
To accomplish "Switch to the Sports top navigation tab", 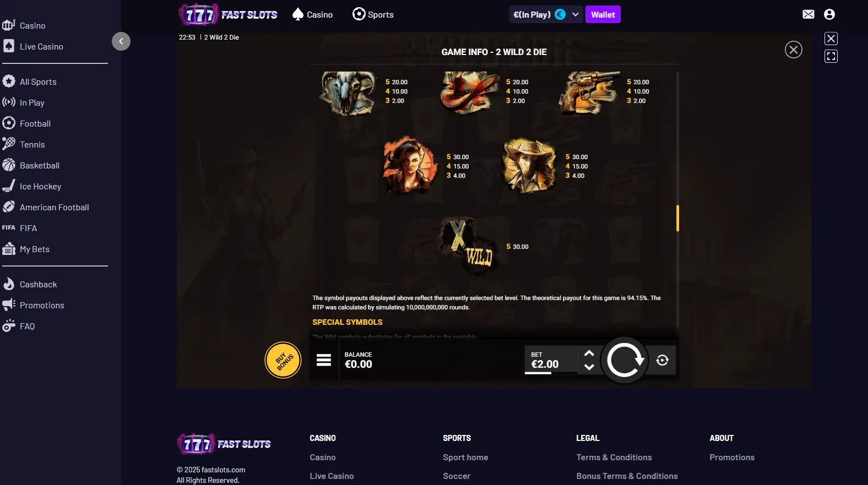I will [x=373, y=14].
